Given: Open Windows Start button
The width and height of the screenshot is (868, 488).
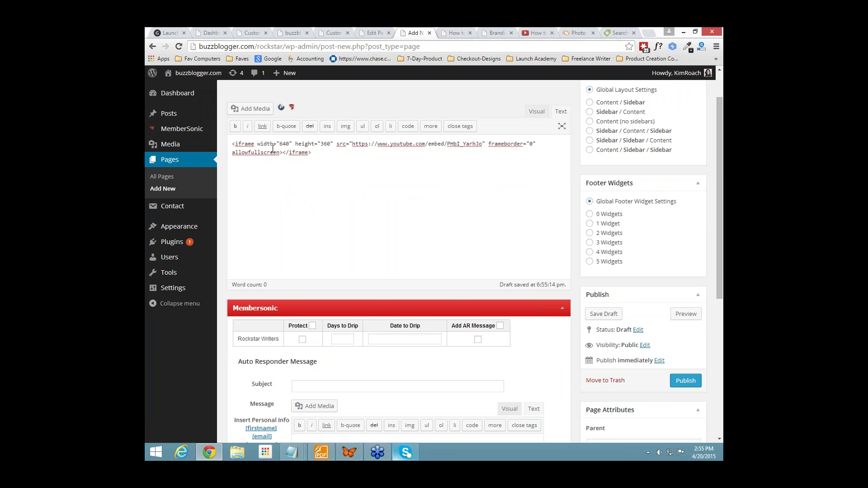Looking at the screenshot, I should click(156, 452).
